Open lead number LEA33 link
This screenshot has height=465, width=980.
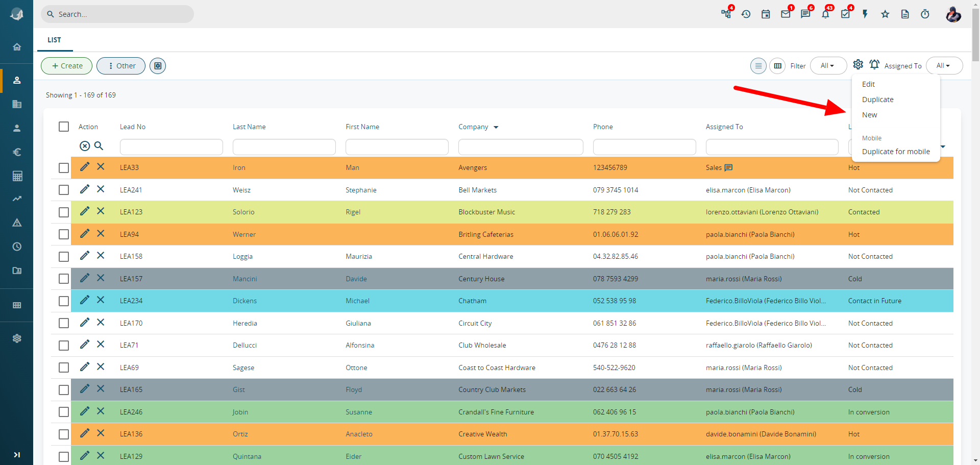click(x=129, y=168)
